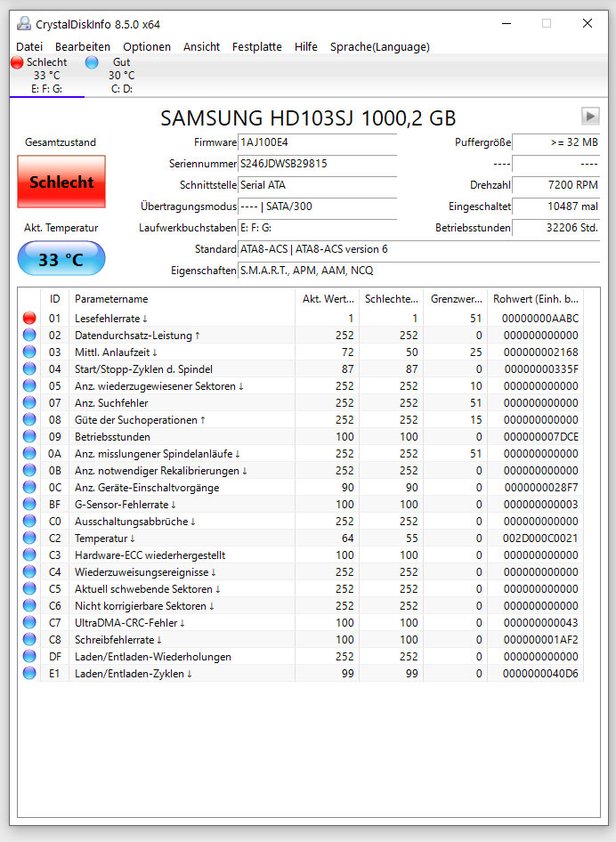The image size is (616, 842).
Task: Click the Schlechte... column header
Action: [391, 299]
